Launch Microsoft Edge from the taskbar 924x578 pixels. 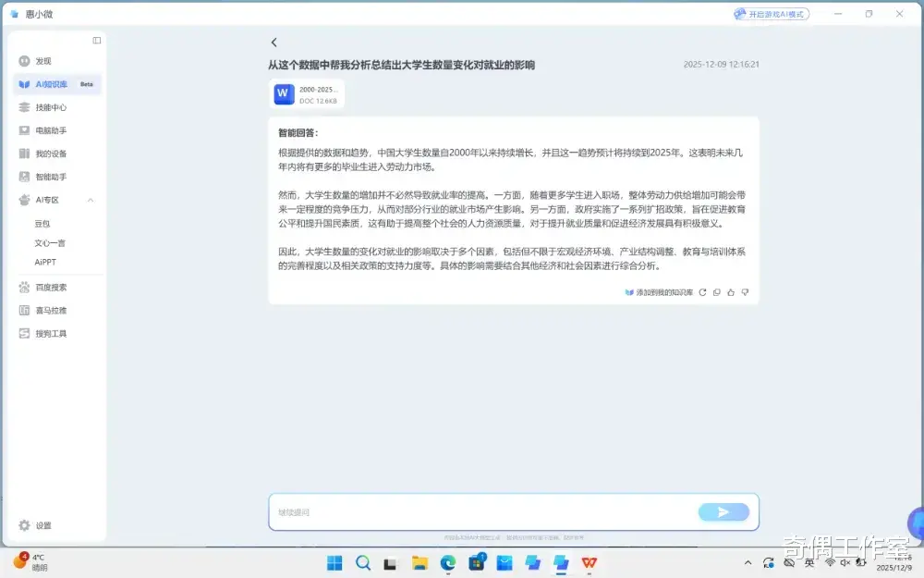coord(448,563)
